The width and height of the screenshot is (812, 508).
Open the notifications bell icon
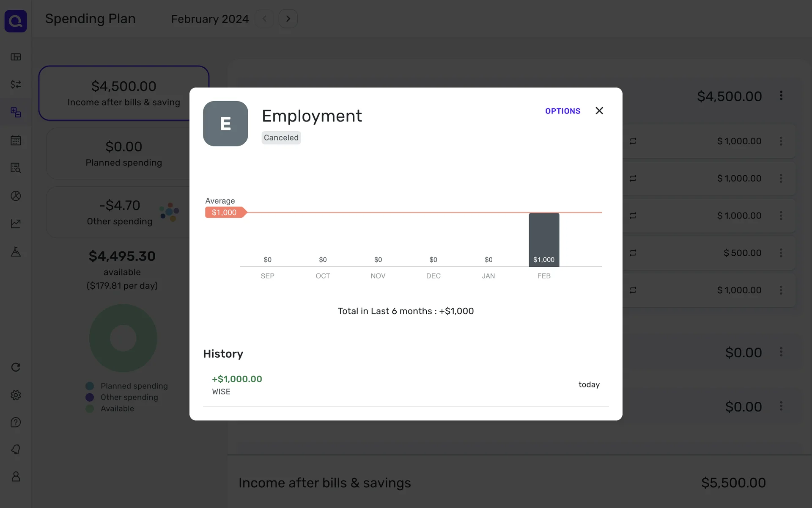(16, 450)
